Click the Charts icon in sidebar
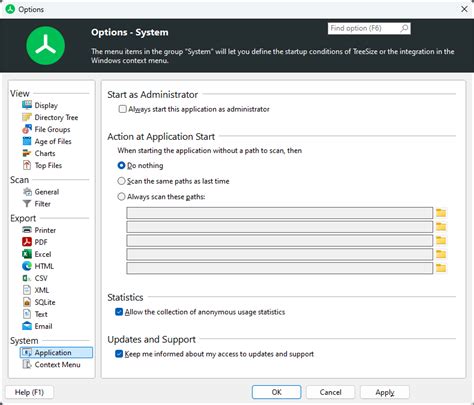Image resolution: width=474 pixels, height=405 pixels. 27,153
